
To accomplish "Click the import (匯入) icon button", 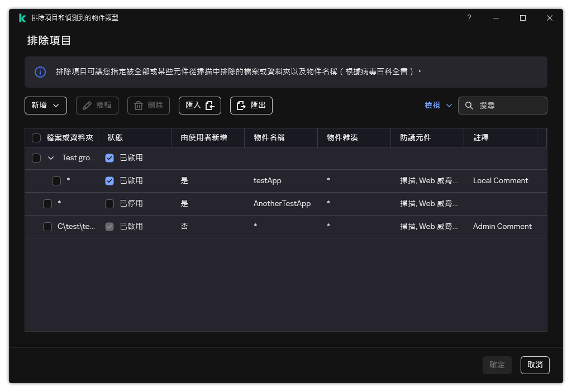I will pyautogui.click(x=208, y=105).
